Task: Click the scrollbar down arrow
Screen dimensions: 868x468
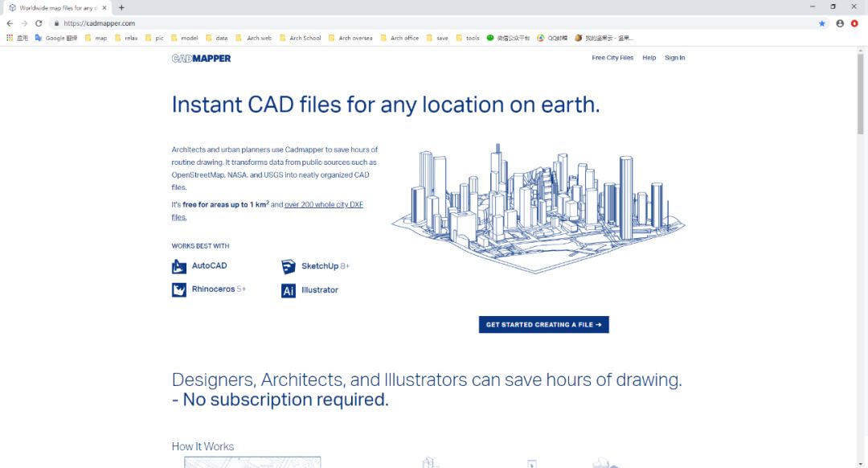Action: [x=860, y=464]
